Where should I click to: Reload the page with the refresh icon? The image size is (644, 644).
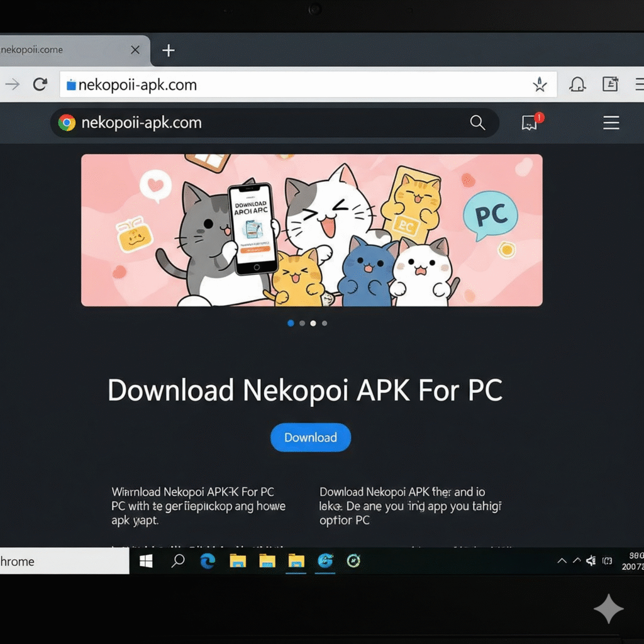pyautogui.click(x=40, y=84)
